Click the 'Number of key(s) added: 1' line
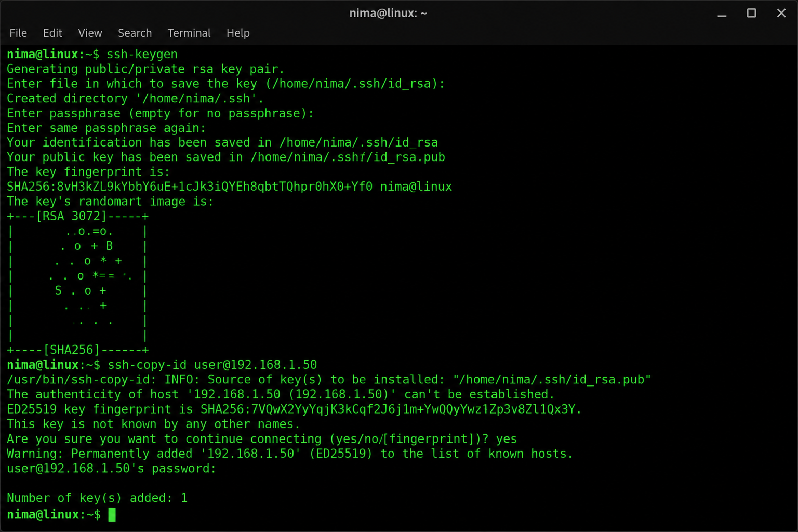The width and height of the screenshot is (798, 532). coord(97,498)
